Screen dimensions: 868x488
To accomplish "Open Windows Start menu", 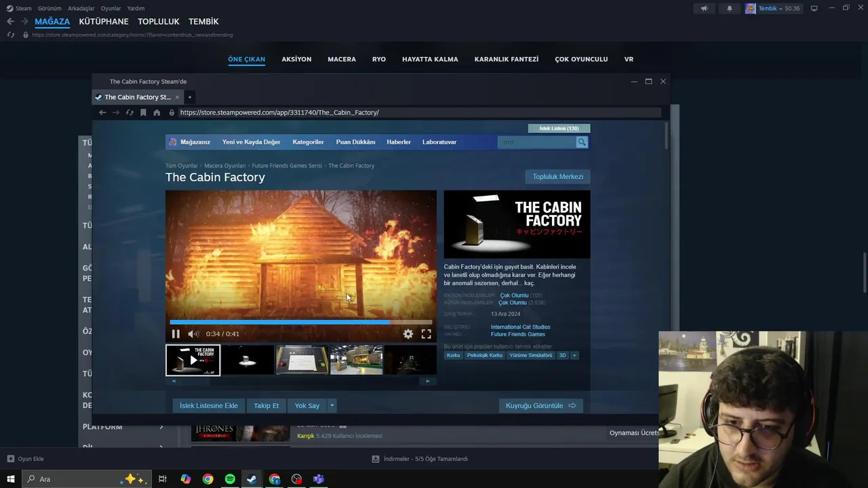I will coord(10,479).
